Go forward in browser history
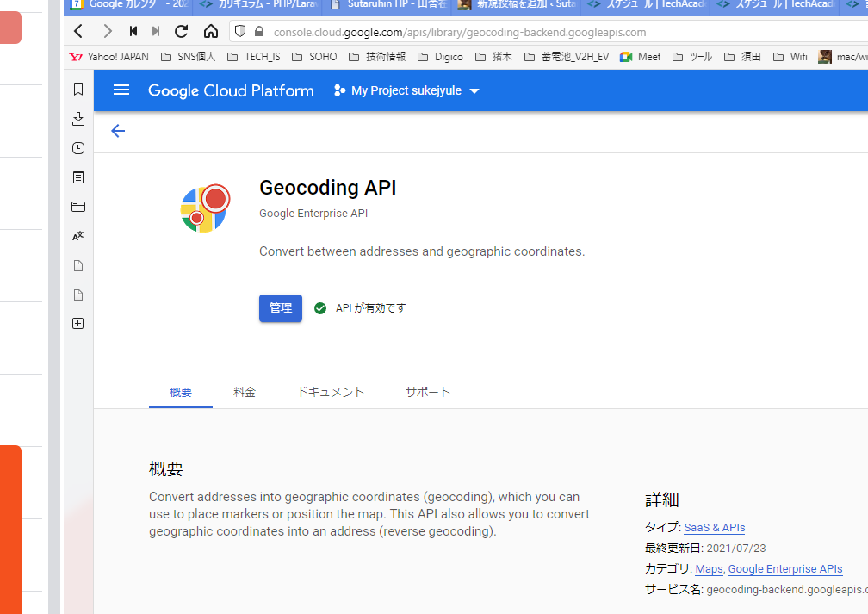 coord(108,32)
